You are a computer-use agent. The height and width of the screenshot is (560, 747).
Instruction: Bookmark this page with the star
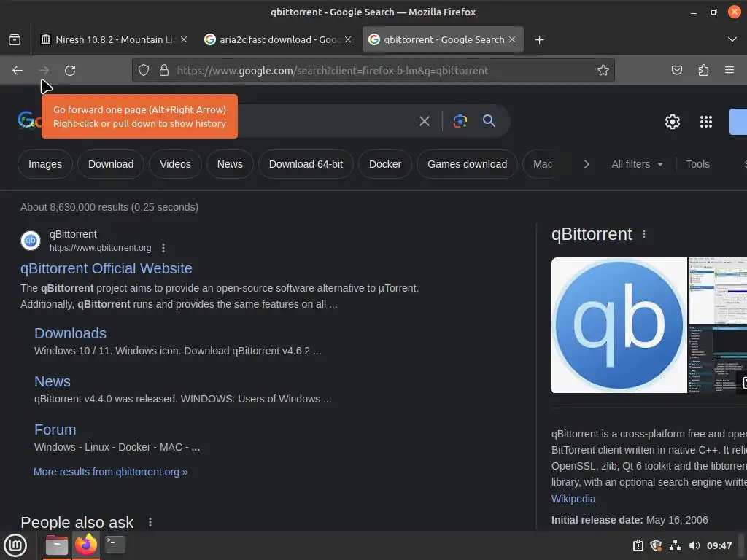point(603,71)
